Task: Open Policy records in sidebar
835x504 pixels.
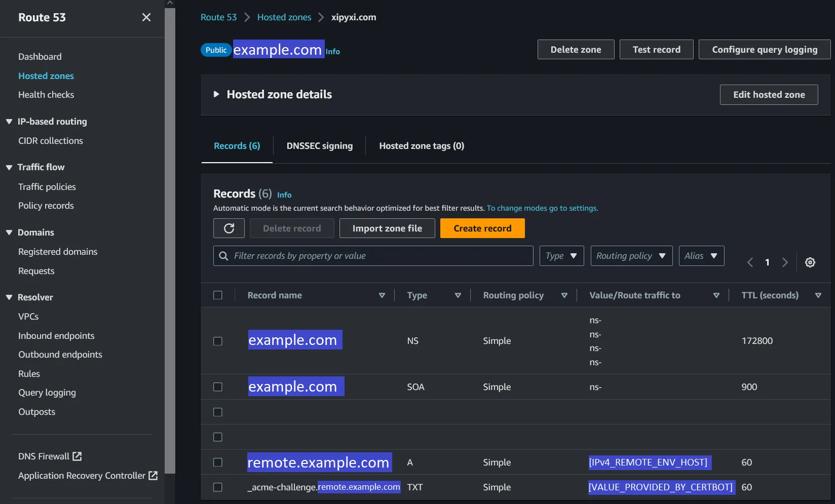Action: [46, 206]
